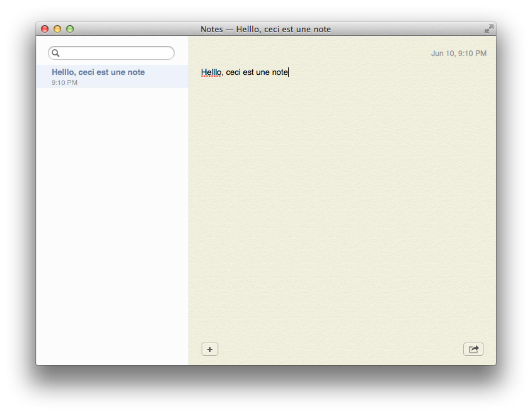Click the 9:10 PM timestamp in the sidebar

(x=64, y=82)
